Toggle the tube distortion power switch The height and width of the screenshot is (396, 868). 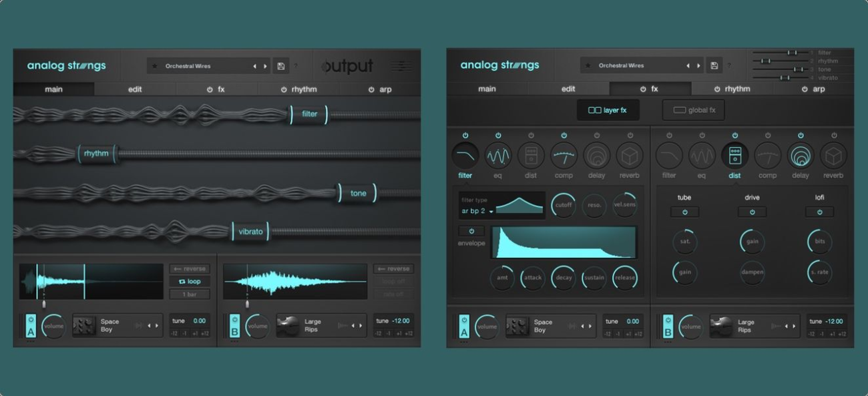tap(684, 212)
